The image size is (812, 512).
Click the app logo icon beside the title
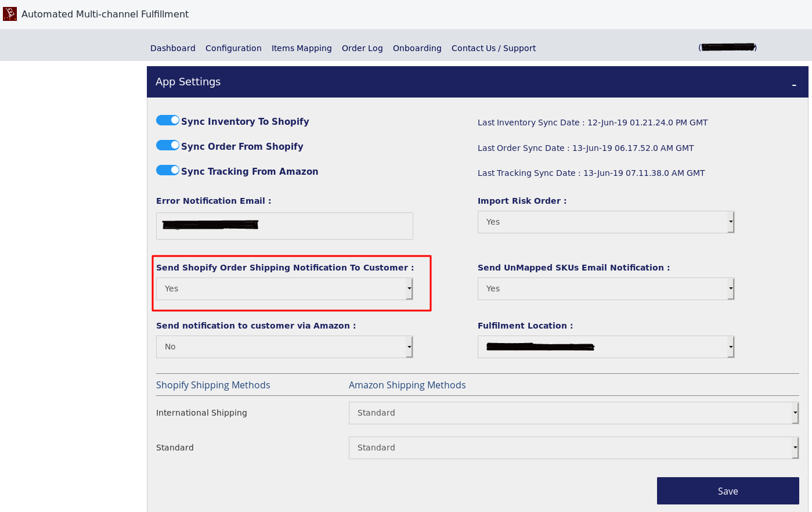pos(10,14)
